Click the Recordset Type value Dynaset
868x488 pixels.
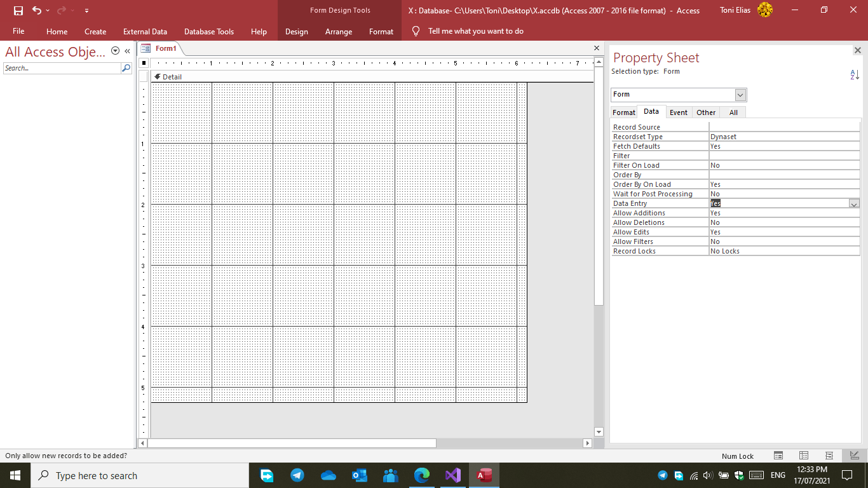(784, 137)
